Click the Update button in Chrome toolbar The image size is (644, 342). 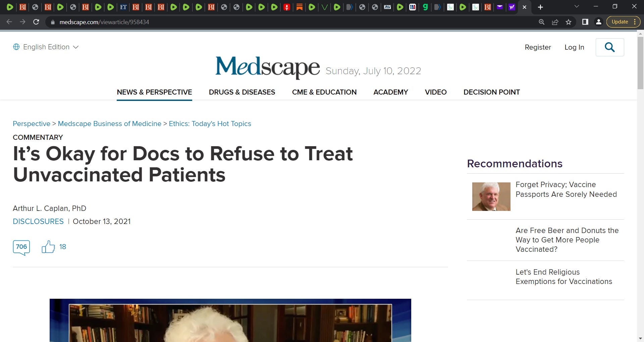[x=620, y=22]
